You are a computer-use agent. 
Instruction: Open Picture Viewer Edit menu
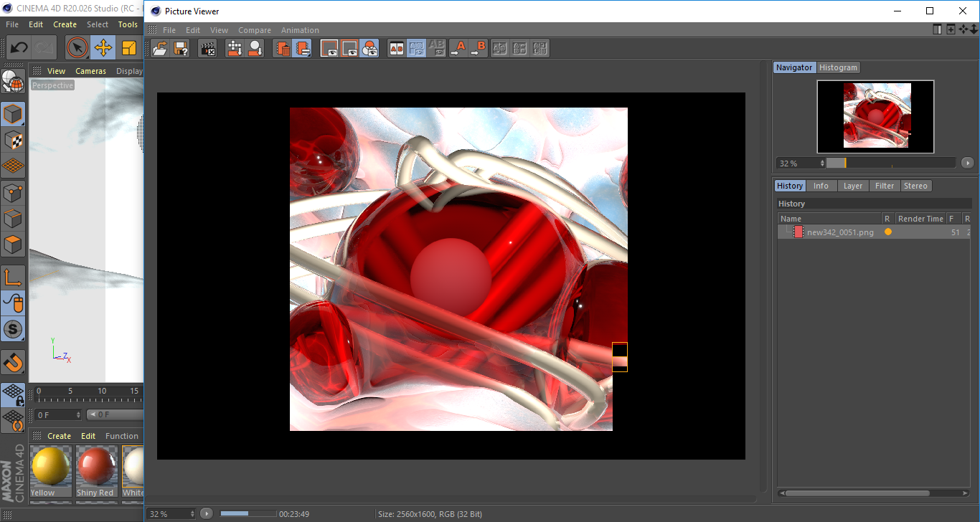click(x=193, y=30)
